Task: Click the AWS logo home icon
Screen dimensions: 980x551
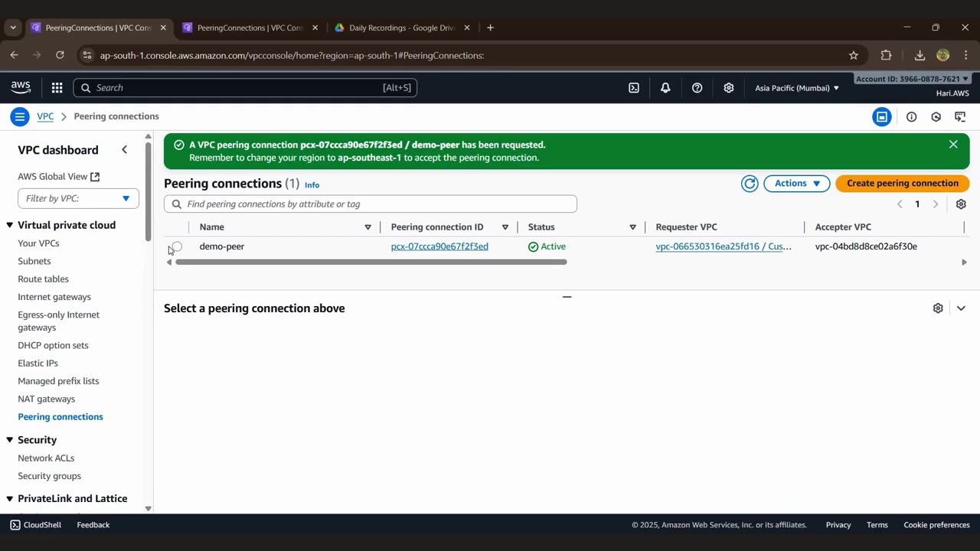Action: 21,88
